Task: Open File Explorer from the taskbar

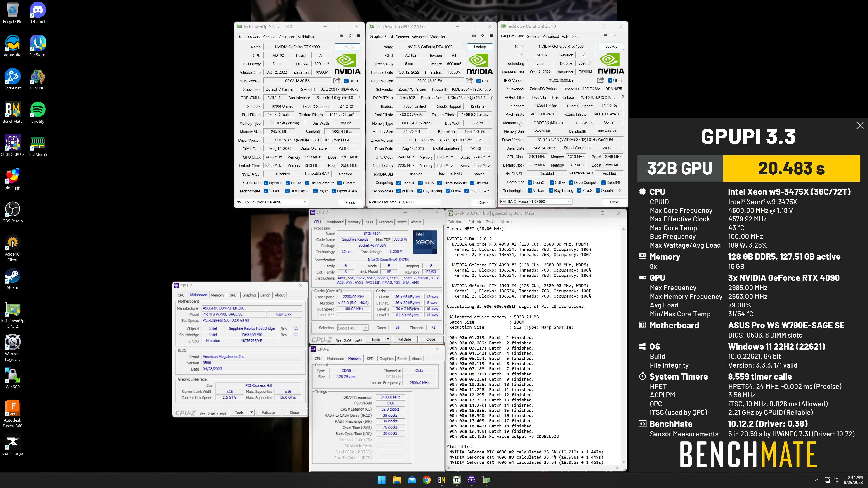Action: [397, 480]
